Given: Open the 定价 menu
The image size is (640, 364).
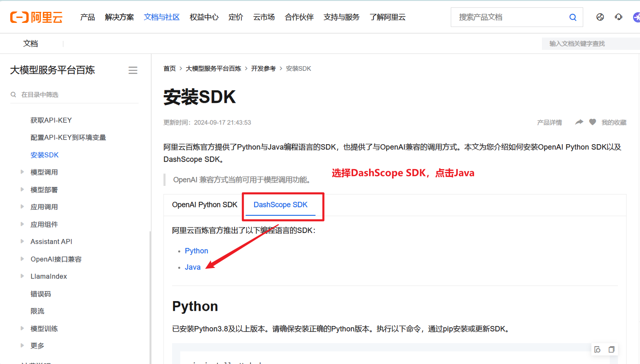Looking at the screenshot, I should [x=236, y=17].
